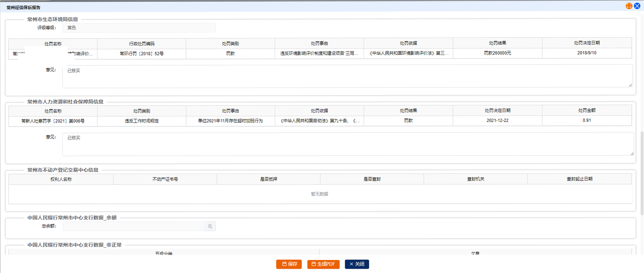Focus the 意见 textarea under 生态环境局 table
The width and height of the screenshot is (644, 273).
(x=347, y=76)
